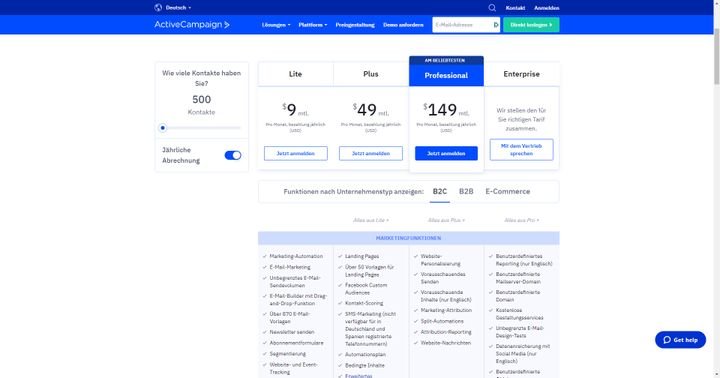This screenshot has width=720, height=378.
Task: Click the 'Website-Nachrichten' feature text
Action: click(446, 343)
